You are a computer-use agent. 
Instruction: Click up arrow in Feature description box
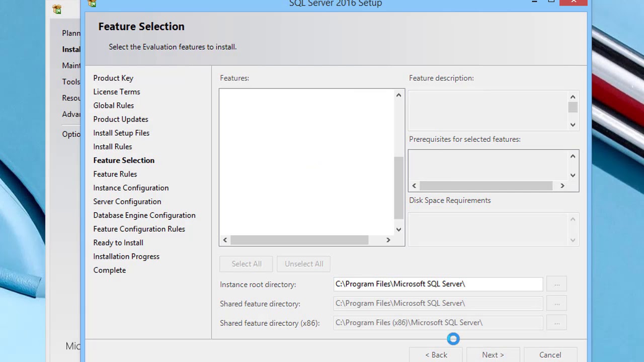point(573,97)
